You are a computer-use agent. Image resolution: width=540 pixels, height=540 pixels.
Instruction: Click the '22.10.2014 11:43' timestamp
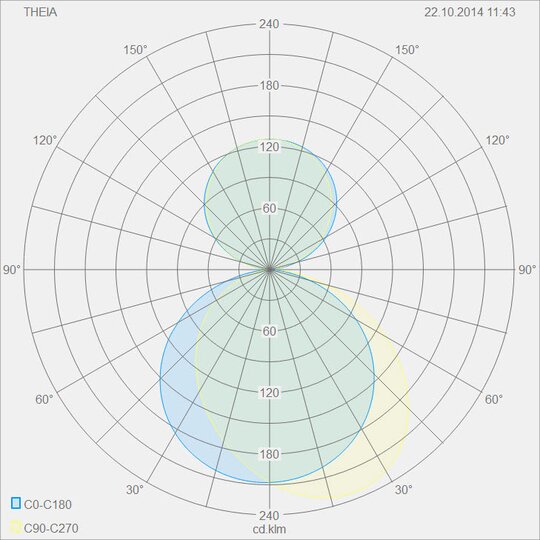click(470, 12)
